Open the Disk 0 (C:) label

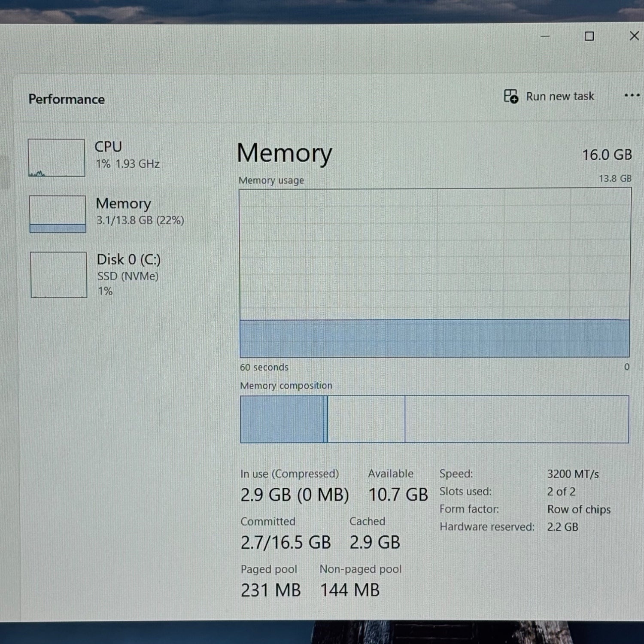tap(128, 259)
